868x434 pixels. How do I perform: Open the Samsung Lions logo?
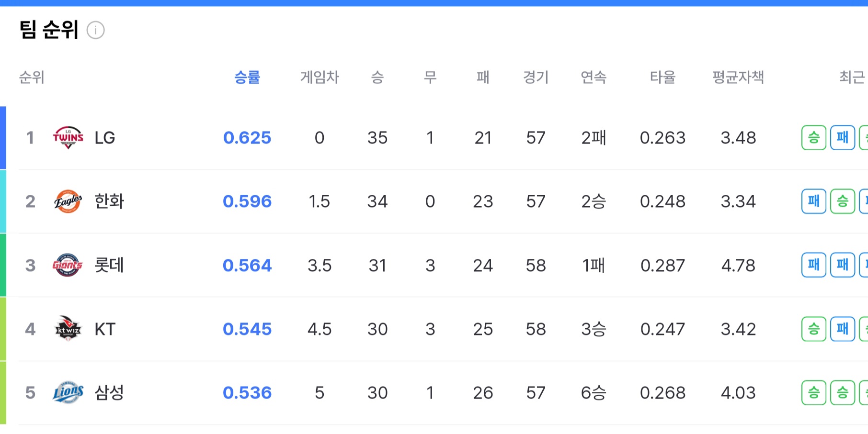click(x=68, y=392)
